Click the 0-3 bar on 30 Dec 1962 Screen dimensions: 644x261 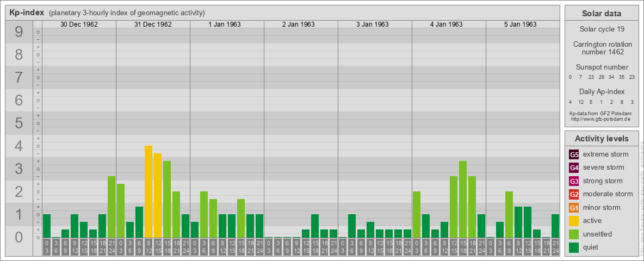[x=47, y=226]
